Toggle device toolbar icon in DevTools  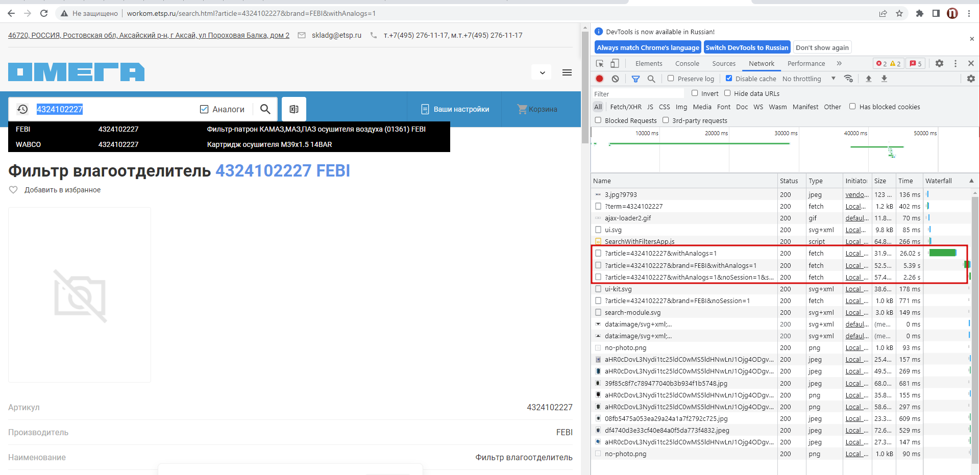point(615,63)
